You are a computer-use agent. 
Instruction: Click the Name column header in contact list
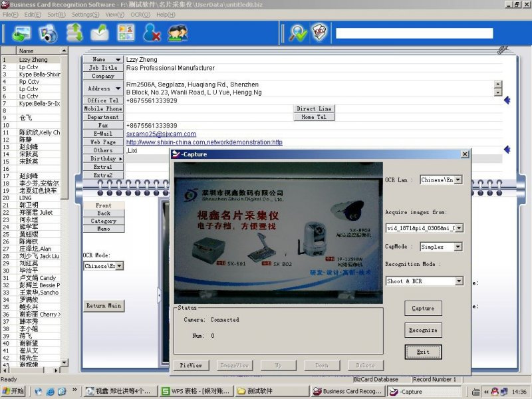[39, 51]
